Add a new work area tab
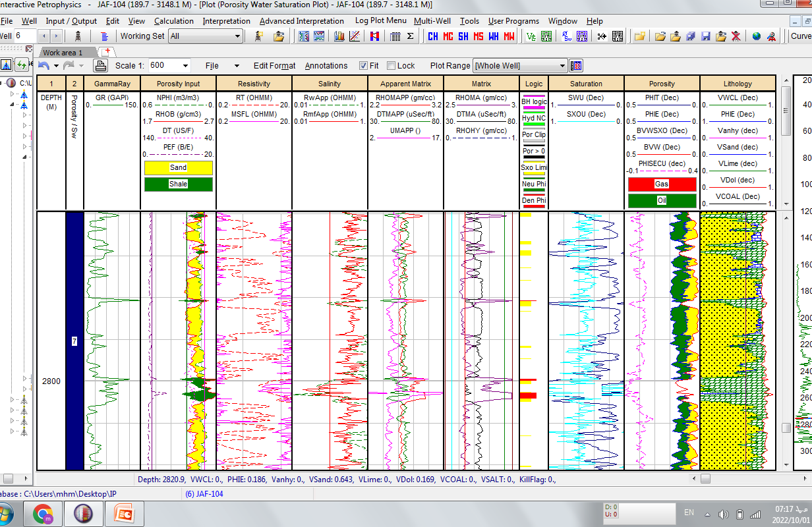The image size is (812, 527). click(x=107, y=52)
